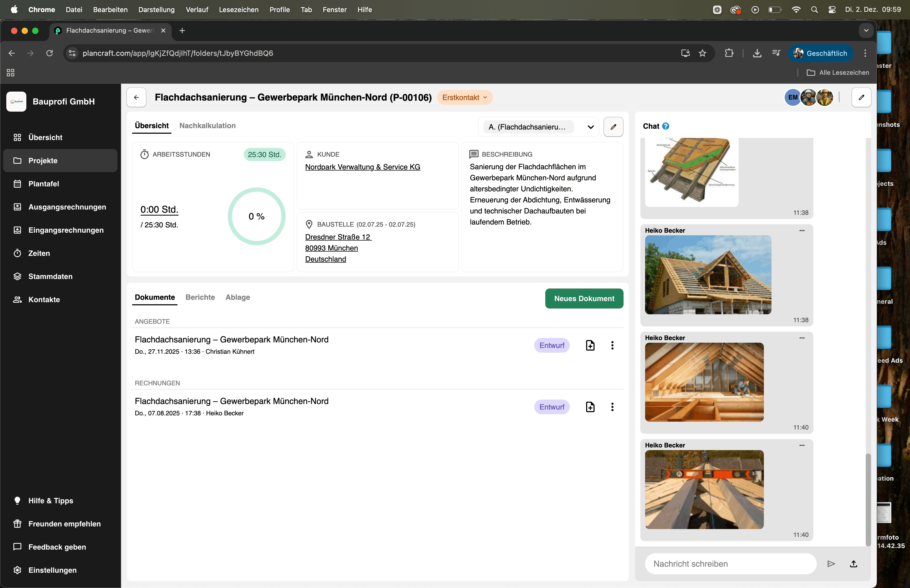
Task: Click the Nachricht schreiben input field
Action: pos(730,564)
